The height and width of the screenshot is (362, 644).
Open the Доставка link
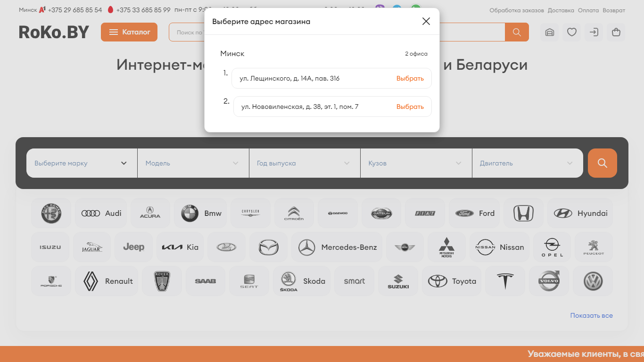pyautogui.click(x=561, y=10)
